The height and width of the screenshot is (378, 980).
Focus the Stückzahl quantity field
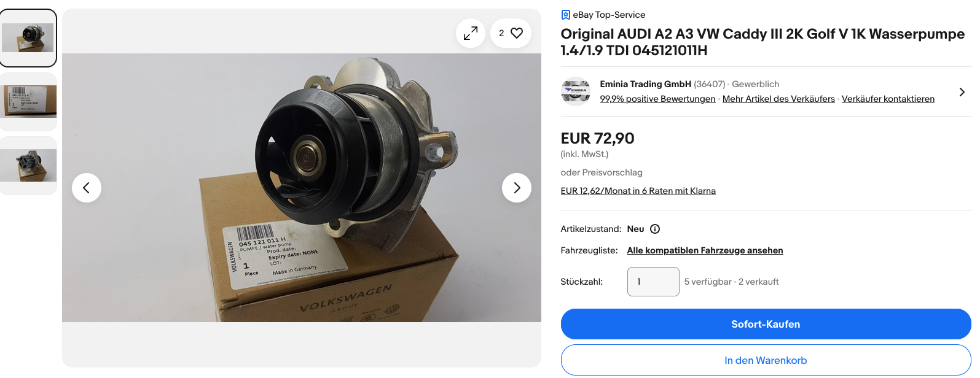coord(653,282)
